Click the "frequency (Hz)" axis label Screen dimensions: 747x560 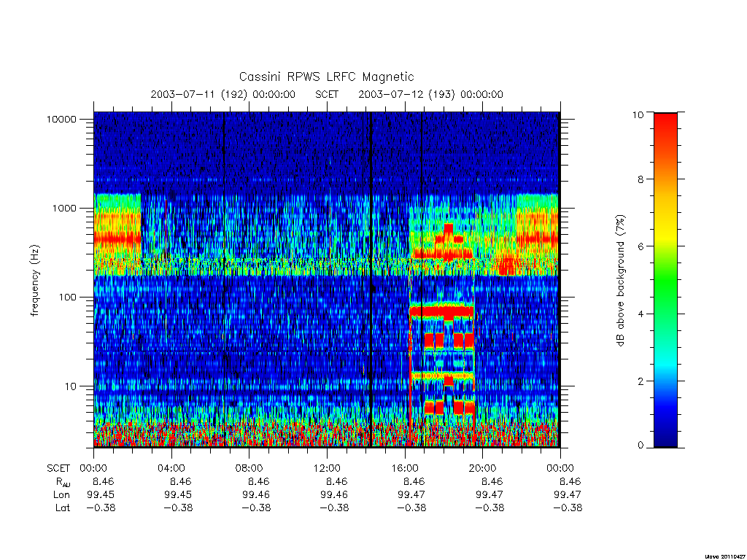click(35, 280)
